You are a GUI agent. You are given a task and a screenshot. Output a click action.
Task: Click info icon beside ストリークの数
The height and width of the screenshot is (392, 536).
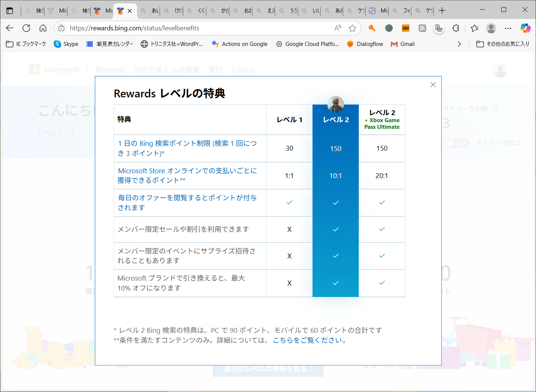(x=495, y=108)
